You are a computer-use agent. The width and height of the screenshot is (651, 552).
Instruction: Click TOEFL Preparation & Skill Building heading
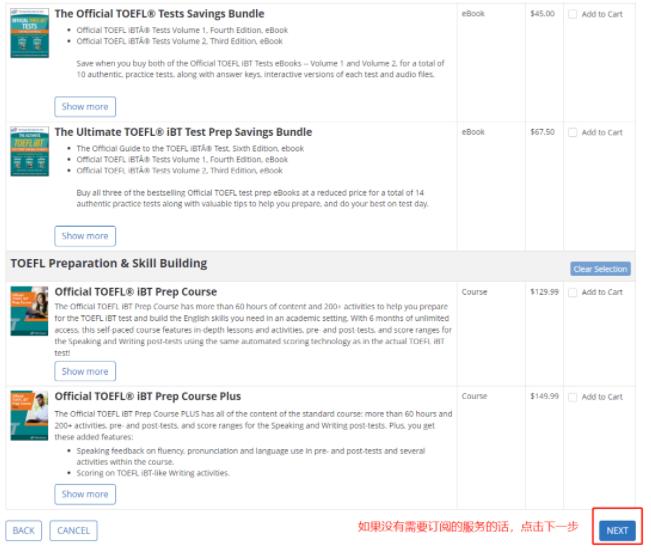tap(109, 264)
